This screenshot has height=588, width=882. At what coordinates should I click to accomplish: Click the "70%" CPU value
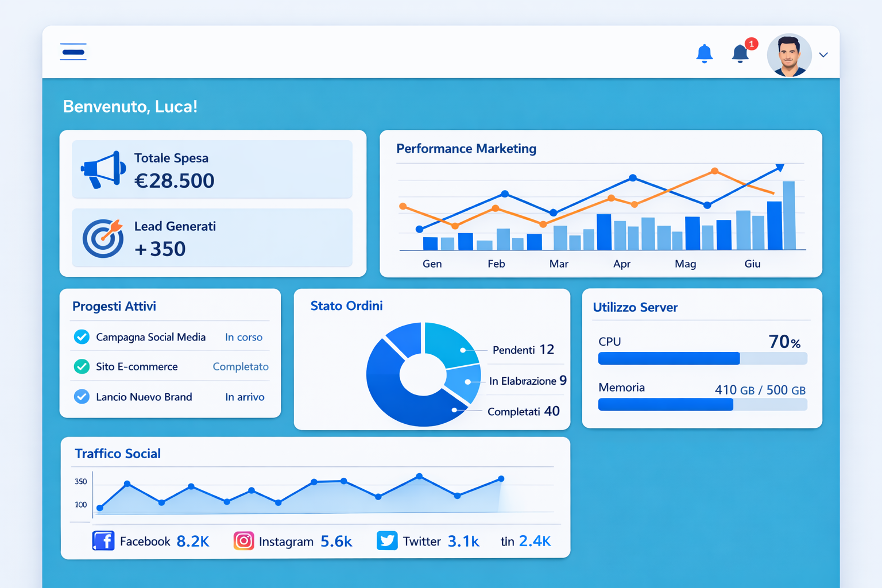point(784,342)
